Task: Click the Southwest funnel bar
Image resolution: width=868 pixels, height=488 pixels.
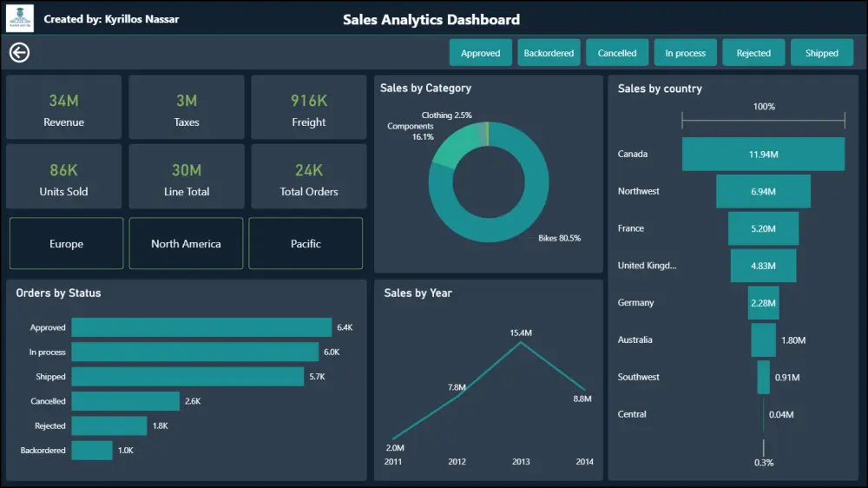Action: [763, 377]
